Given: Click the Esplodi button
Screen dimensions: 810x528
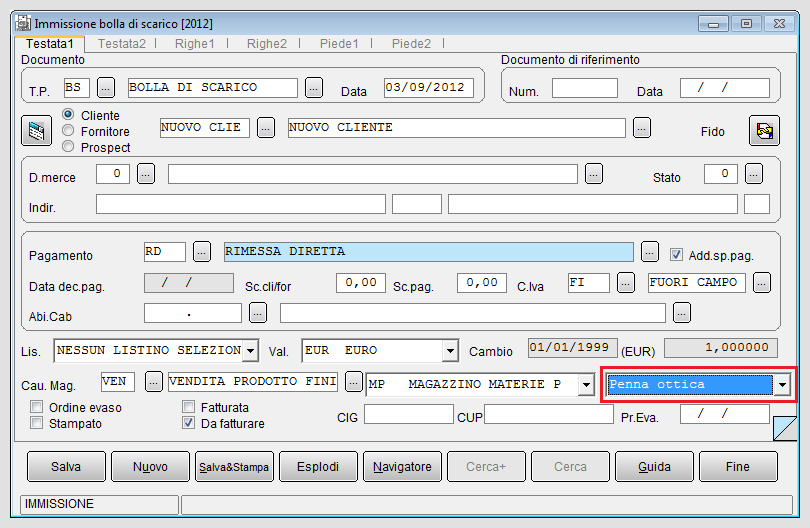Looking at the screenshot, I should coord(318,467).
